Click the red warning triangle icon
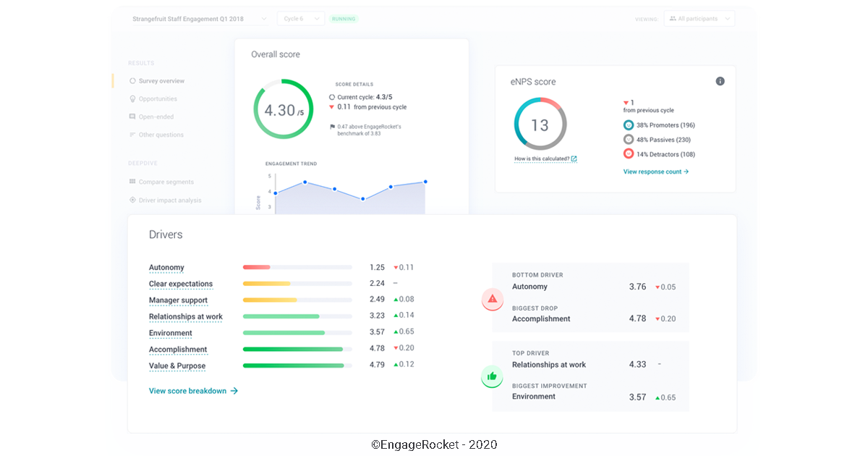This screenshot has width=868, height=456. (x=492, y=298)
